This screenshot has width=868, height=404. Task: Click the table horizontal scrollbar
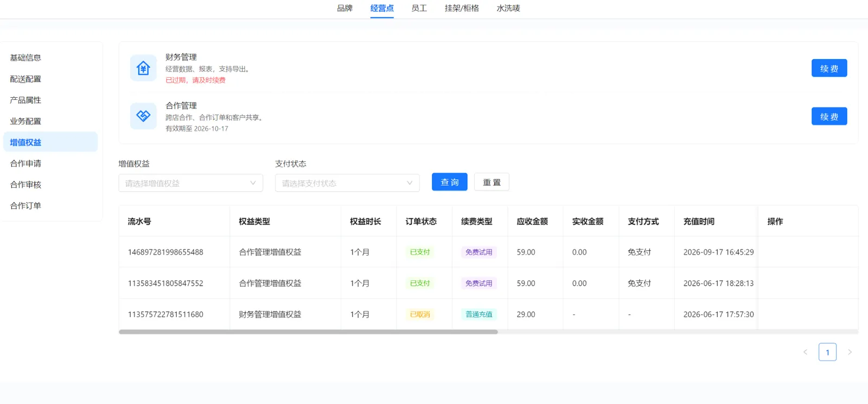(x=308, y=332)
